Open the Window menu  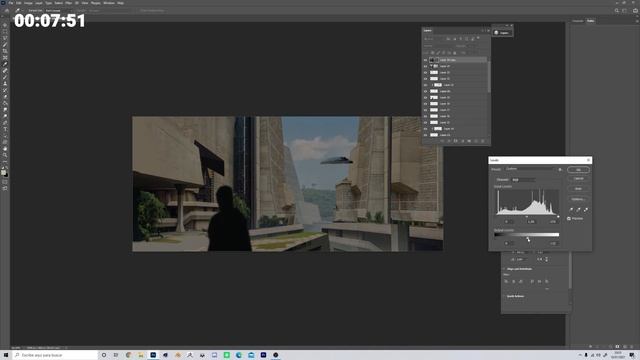click(109, 3)
